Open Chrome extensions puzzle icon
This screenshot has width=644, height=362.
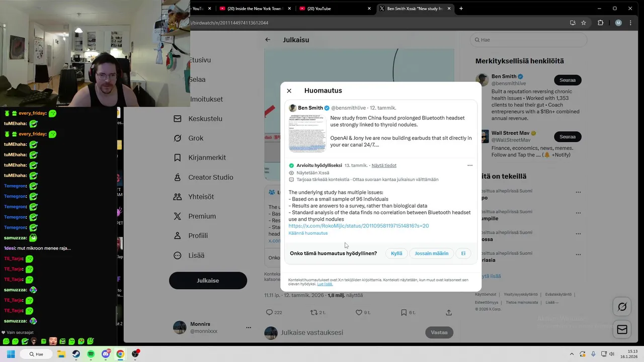(600, 23)
